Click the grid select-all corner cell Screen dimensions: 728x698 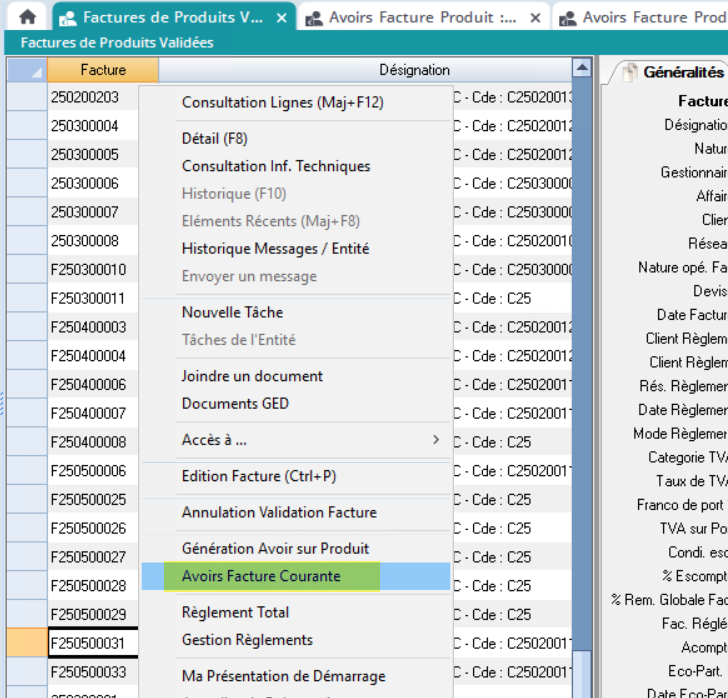tap(26, 70)
